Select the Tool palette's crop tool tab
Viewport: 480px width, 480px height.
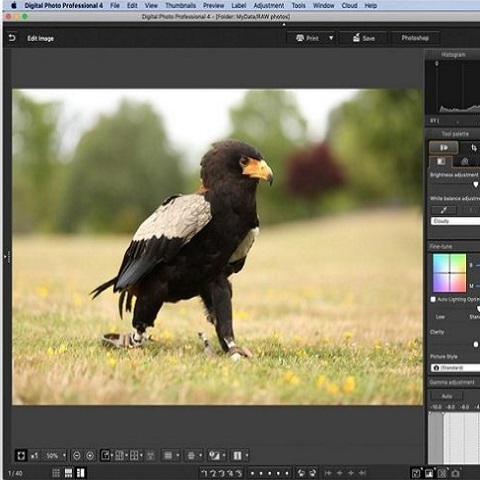coord(474,147)
